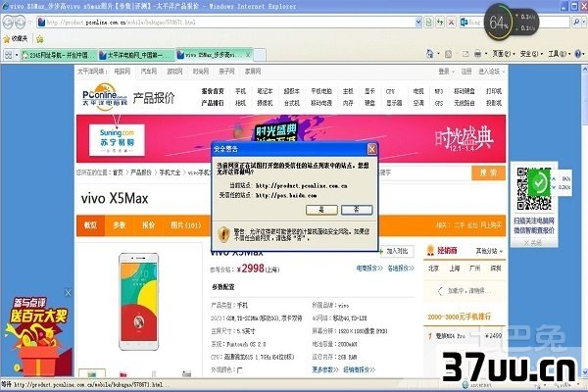Expand the address bar history dropdown
Screen dimensions: 588x392
pyautogui.click(x=418, y=23)
